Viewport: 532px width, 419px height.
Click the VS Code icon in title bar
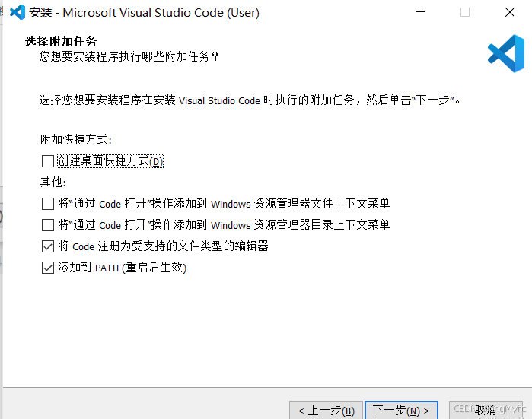18,12
